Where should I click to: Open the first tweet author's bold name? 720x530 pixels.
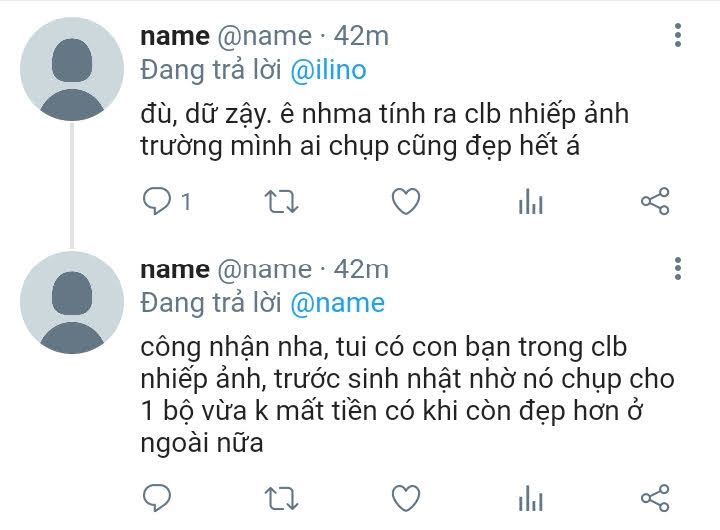(x=175, y=36)
